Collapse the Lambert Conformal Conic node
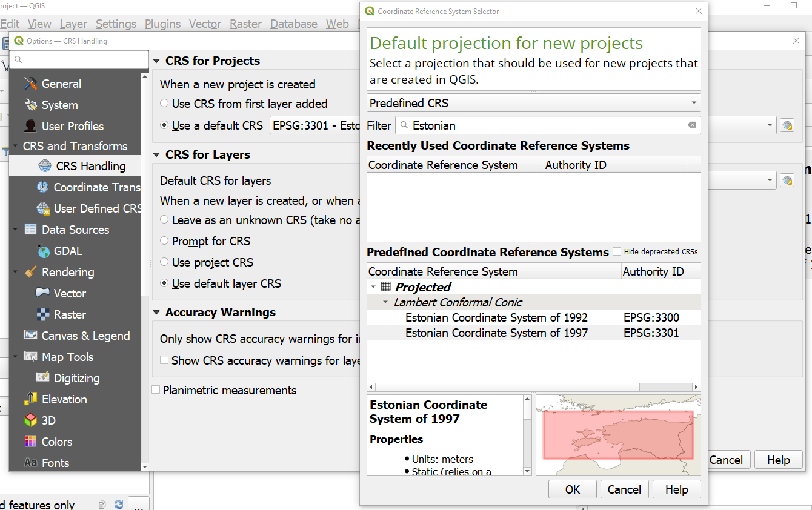812x510 pixels. click(385, 302)
